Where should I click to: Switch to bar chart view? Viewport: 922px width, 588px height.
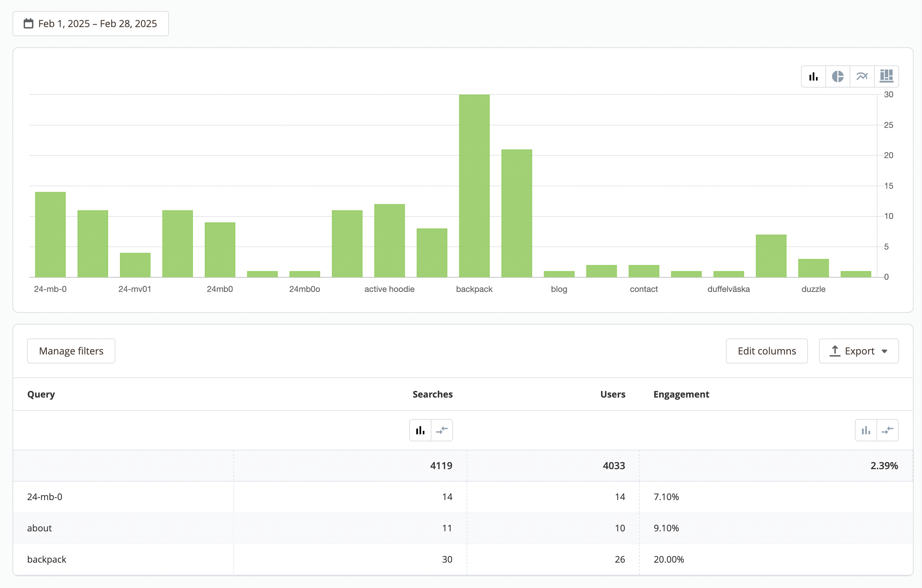(x=813, y=76)
